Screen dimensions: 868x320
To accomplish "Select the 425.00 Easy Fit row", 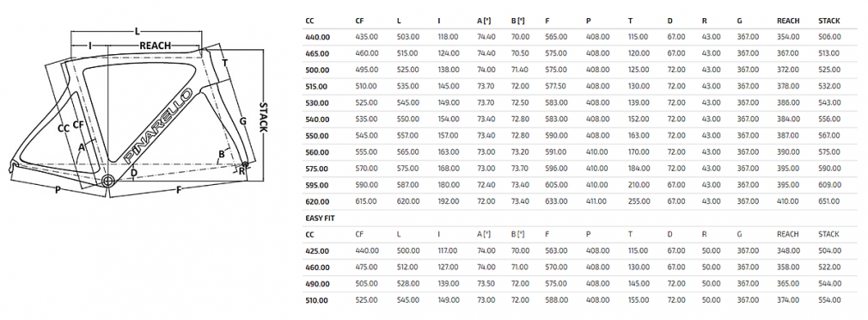I will (580, 251).
